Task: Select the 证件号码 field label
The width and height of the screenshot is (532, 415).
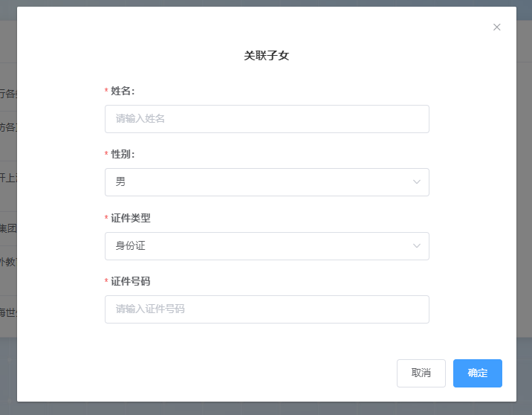Action: click(131, 281)
